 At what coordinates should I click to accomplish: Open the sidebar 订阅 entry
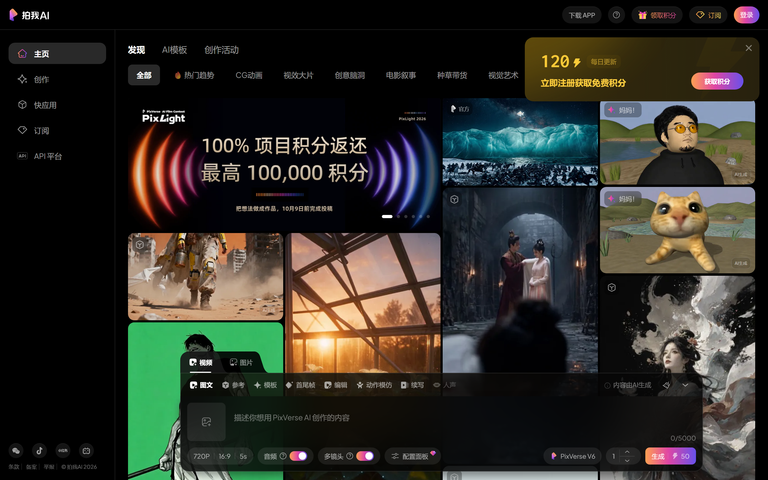57,130
